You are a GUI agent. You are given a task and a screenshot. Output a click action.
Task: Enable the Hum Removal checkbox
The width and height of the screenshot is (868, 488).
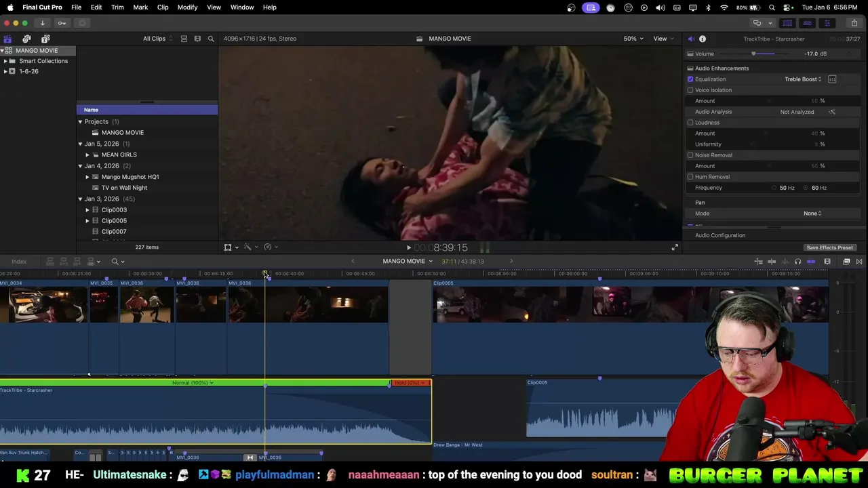690,177
